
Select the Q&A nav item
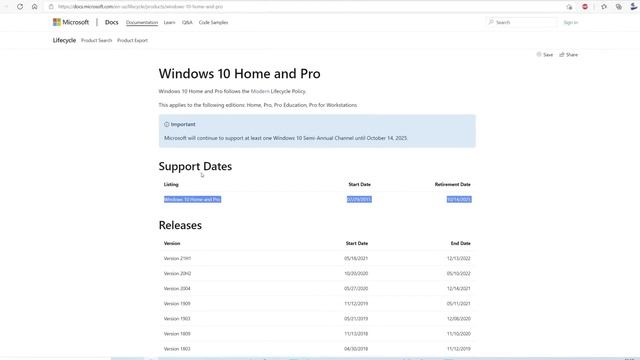(x=187, y=22)
